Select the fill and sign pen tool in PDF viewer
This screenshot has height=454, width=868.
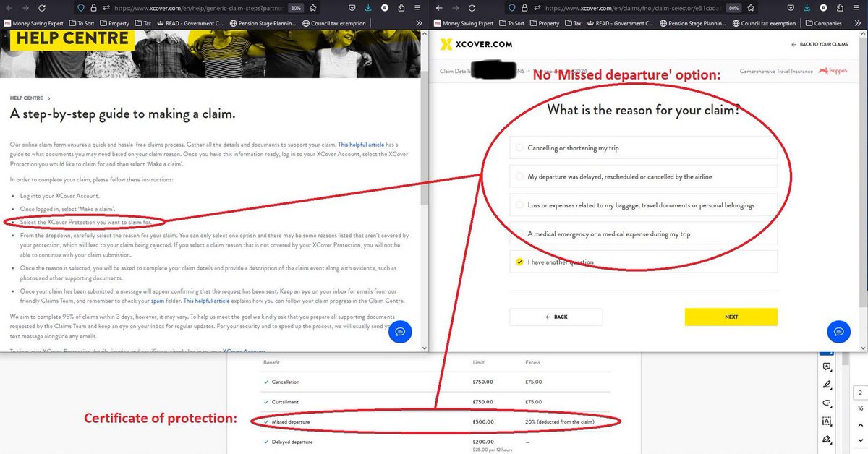coord(827,439)
